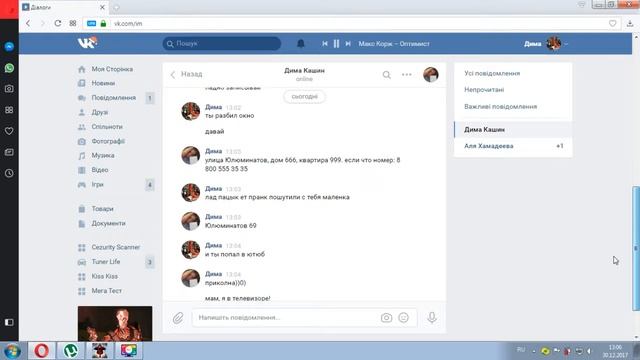This screenshot has width=640, height=360.
Task: Open Opera from taskbar
Action: point(41,351)
